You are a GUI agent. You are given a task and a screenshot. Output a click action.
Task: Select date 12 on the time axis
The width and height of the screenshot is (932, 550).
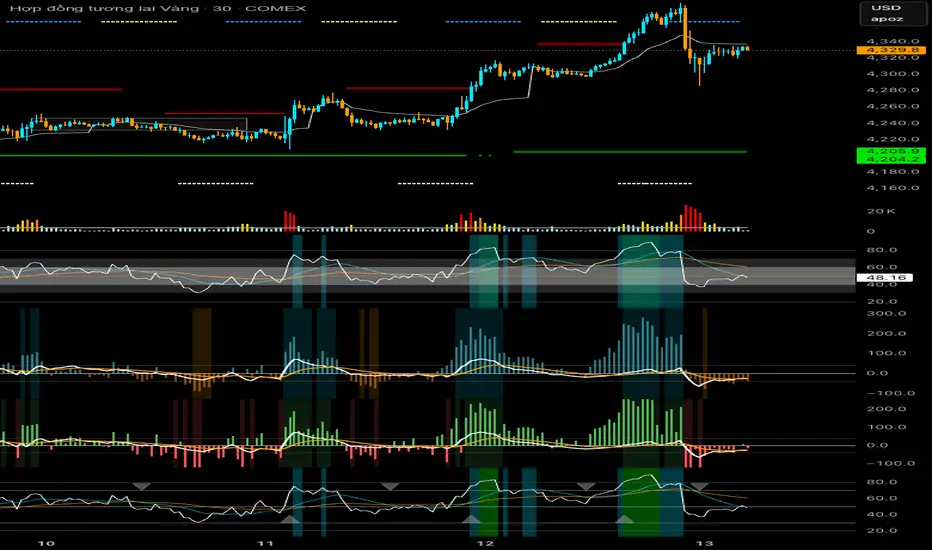click(485, 543)
